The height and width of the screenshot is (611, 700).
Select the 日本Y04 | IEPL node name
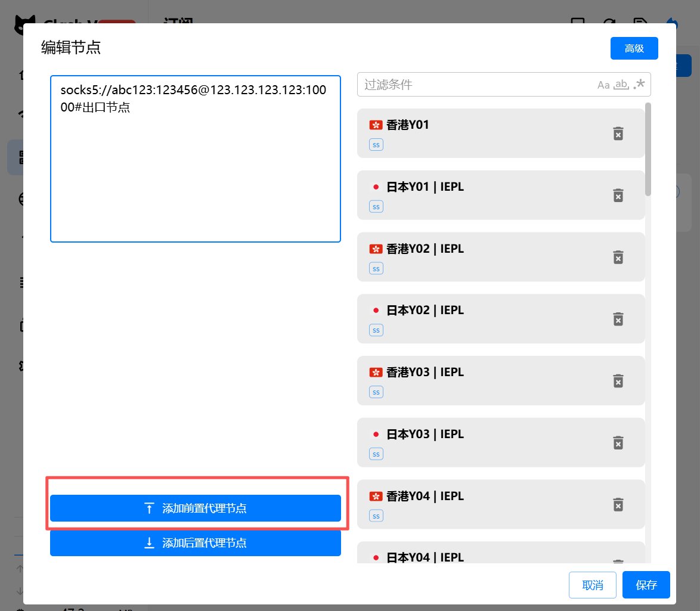click(x=425, y=557)
